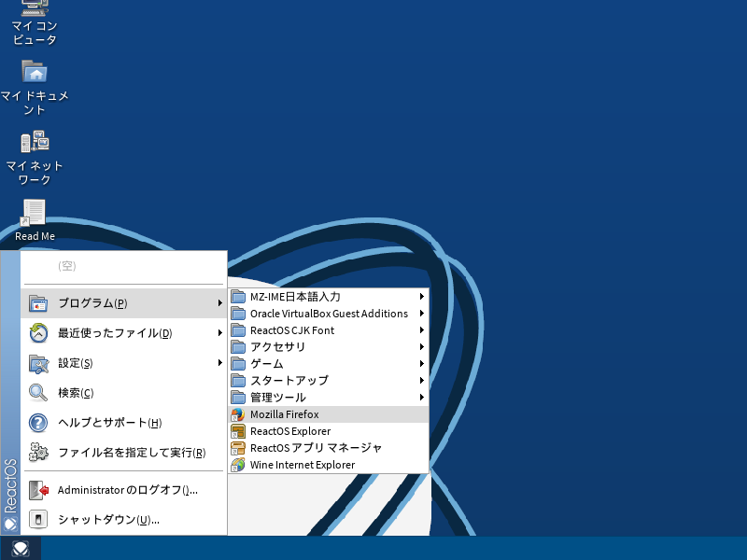The image size is (747, 560).
Task: Click the シャットダウン power switch icon
Action: coord(38,520)
